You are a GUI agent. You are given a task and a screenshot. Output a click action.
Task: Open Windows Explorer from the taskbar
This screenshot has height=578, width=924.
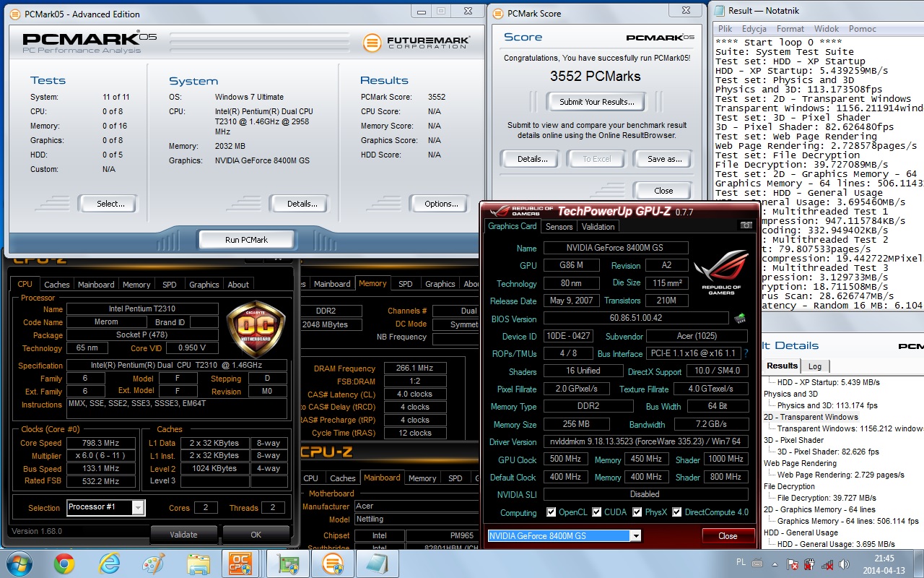198,564
